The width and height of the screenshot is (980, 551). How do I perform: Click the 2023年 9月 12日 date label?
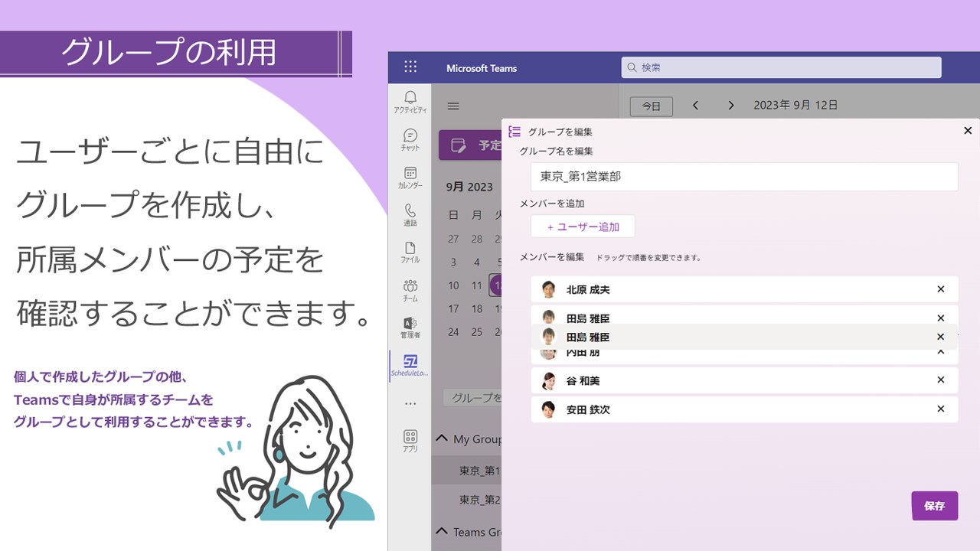pyautogui.click(x=795, y=106)
